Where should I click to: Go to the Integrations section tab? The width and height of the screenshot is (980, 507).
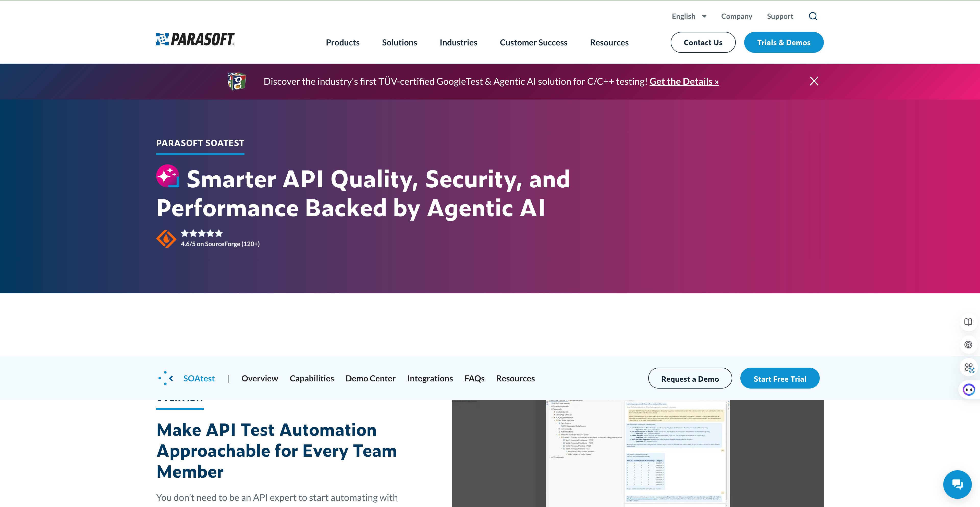[x=430, y=378]
